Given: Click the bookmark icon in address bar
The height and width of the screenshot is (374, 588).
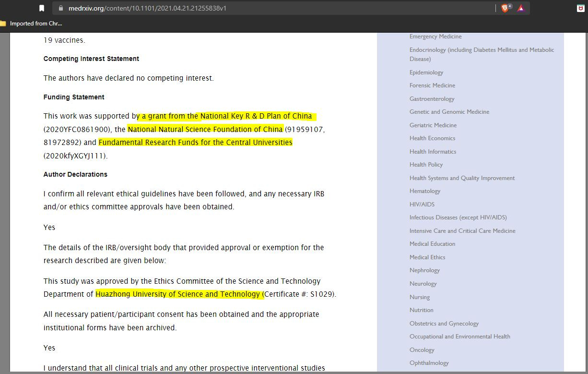Looking at the screenshot, I should [x=42, y=8].
